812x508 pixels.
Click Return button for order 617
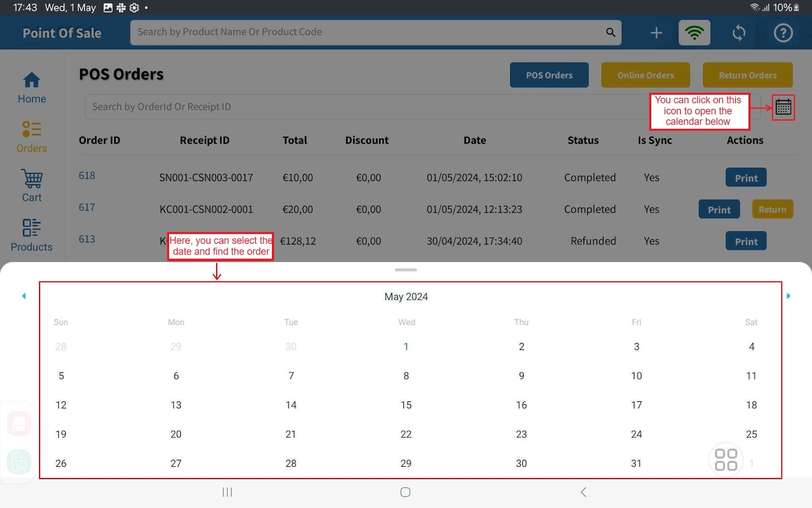pos(772,209)
